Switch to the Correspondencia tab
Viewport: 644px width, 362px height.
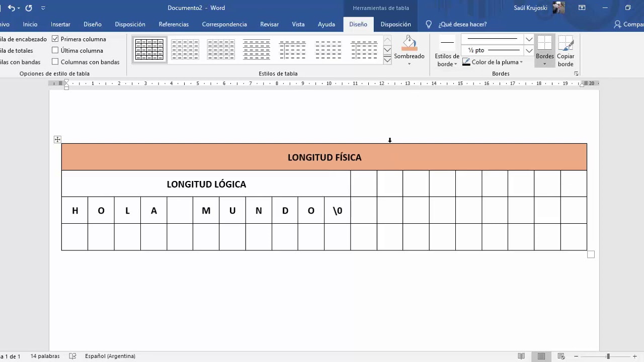point(224,24)
